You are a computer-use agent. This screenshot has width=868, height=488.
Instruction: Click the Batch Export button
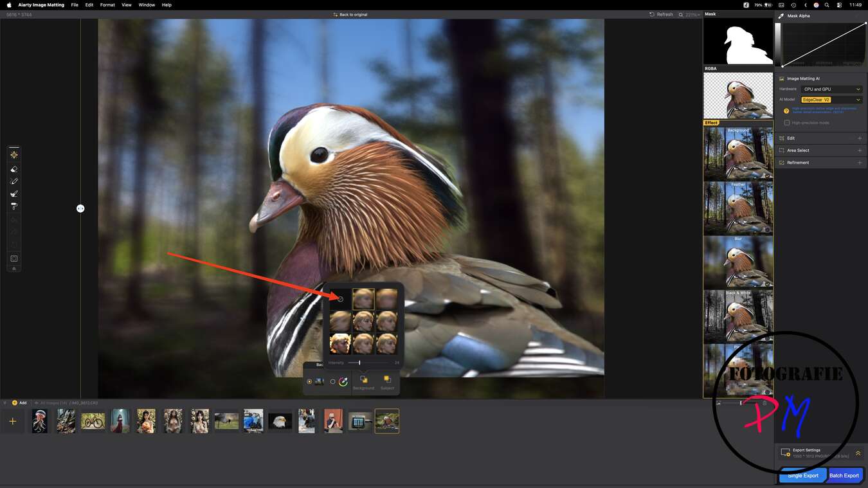coord(844,475)
